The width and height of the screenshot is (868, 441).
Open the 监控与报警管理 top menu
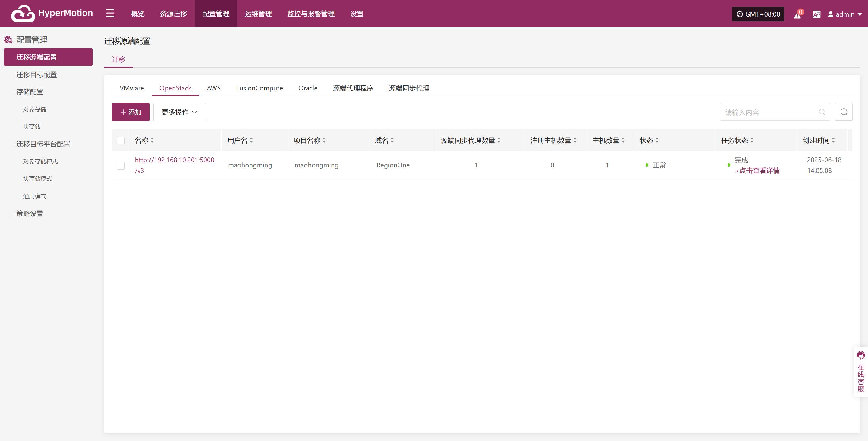pos(311,14)
